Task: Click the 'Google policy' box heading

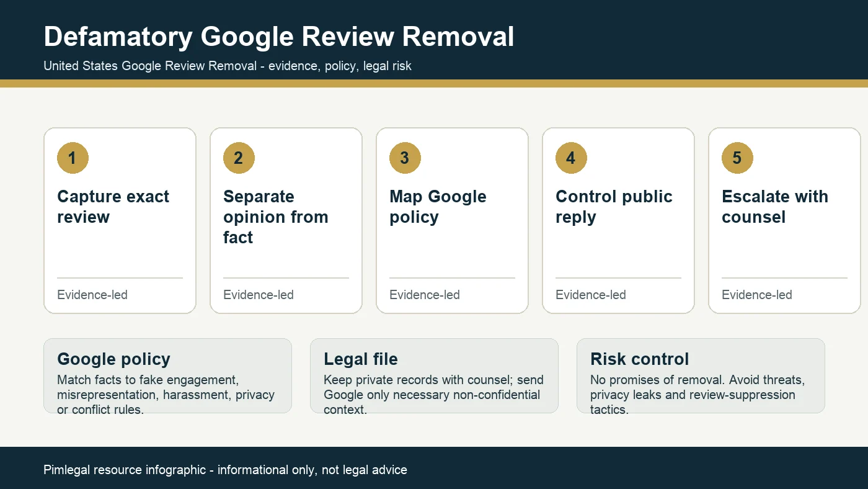Action: pos(113,359)
